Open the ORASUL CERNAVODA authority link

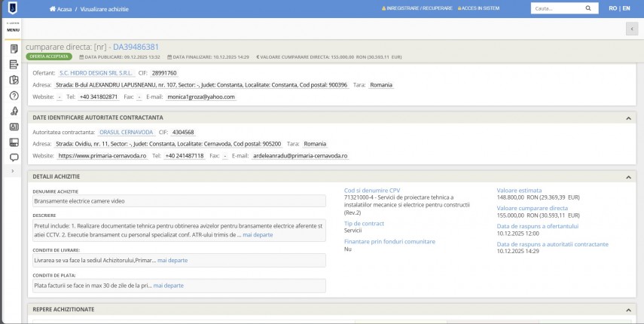(126, 132)
